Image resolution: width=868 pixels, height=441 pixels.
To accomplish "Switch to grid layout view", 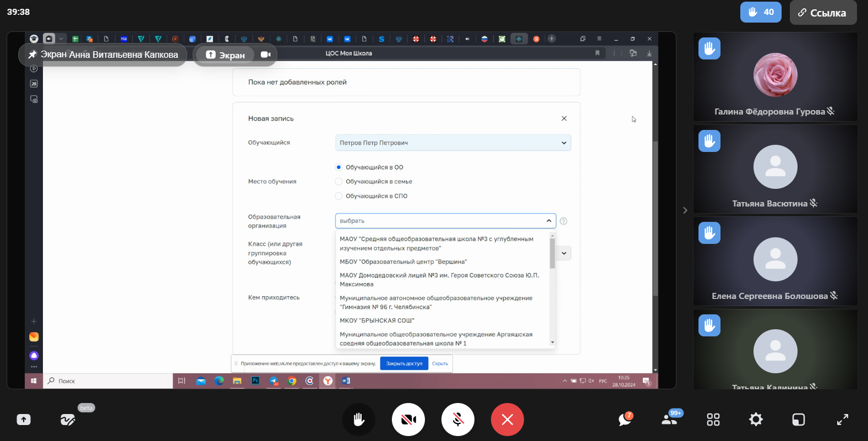I will click(713, 420).
